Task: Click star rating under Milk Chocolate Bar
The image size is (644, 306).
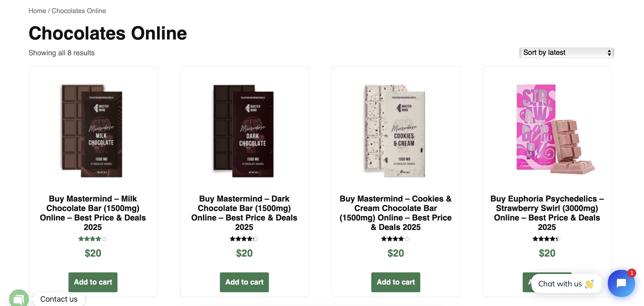Action: (x=93, y=239)
